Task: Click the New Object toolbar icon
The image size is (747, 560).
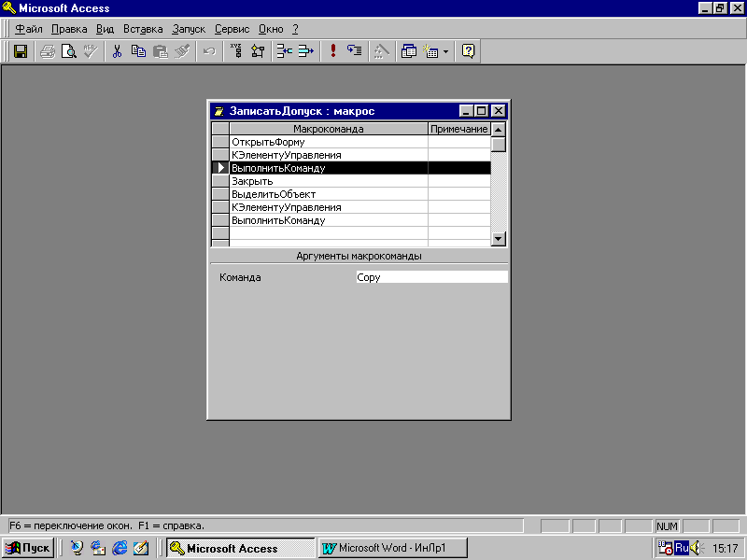Action: [431, 51]
